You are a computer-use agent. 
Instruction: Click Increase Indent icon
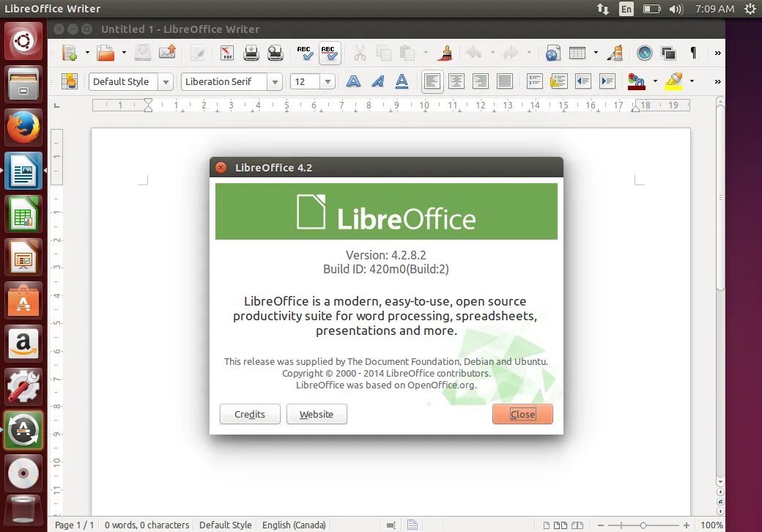click(607, 81)
